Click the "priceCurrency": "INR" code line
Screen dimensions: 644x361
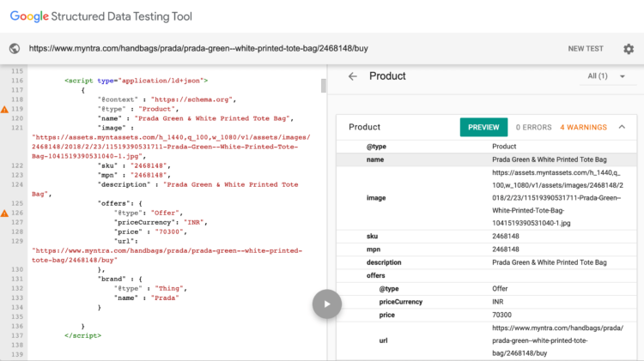pyautogui.click(x=161, y=222)
